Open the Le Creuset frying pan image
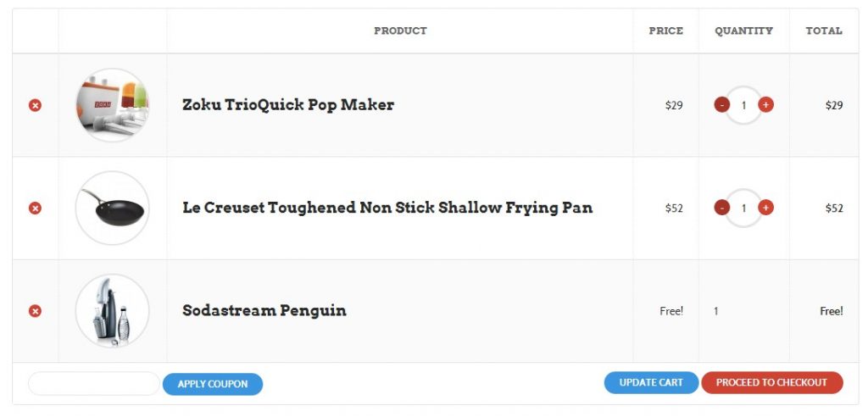Screen dimensions: 868x417 pos(112,208)
